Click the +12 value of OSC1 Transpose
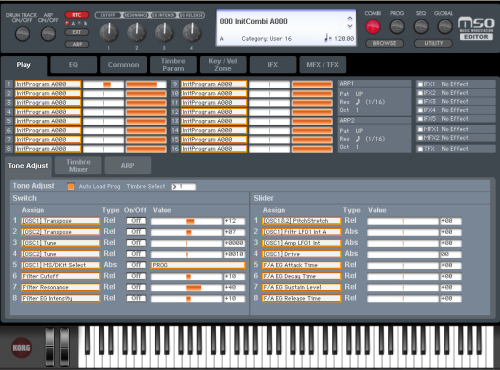Screen dimensions: 500x370 tap(235, 221)
